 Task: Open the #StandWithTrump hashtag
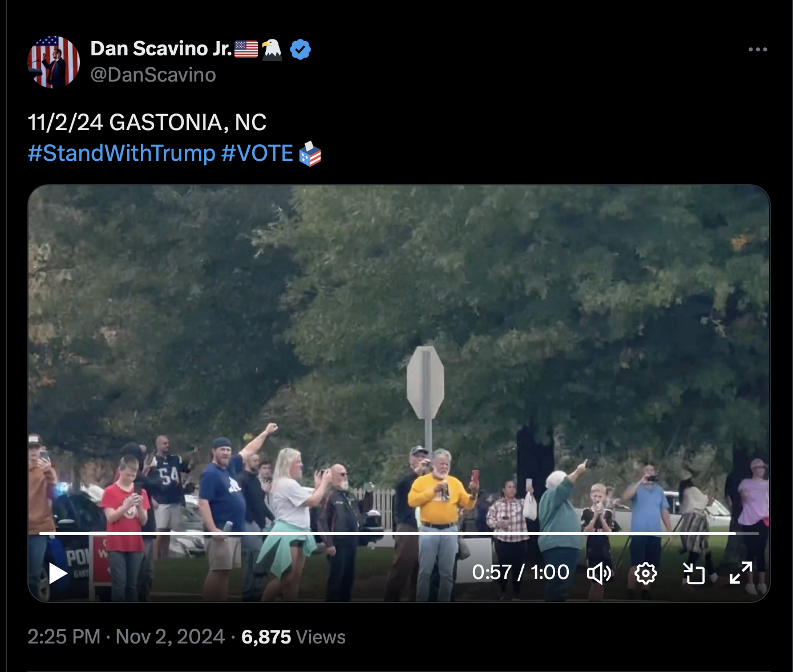coord(122,153)
